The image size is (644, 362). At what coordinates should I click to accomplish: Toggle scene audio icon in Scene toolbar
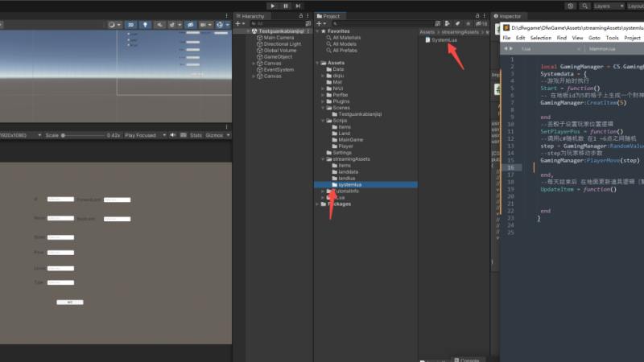(159, 25)
